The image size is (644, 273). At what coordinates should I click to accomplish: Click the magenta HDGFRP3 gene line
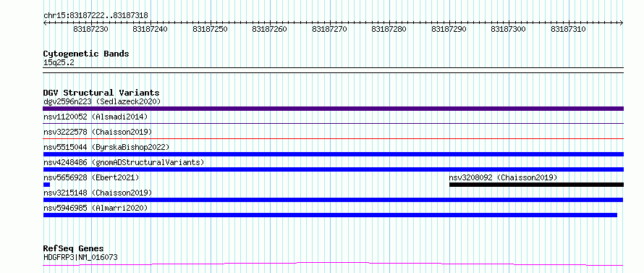tap(333, 264)
